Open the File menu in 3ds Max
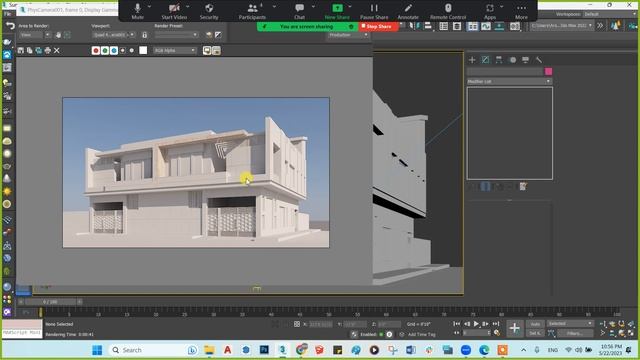 coord(8,14)
